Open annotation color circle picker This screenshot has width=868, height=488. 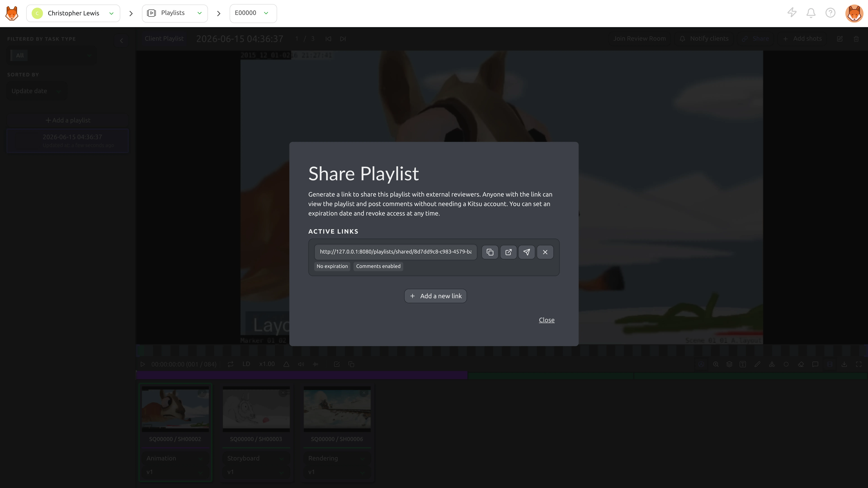[786, 364]
